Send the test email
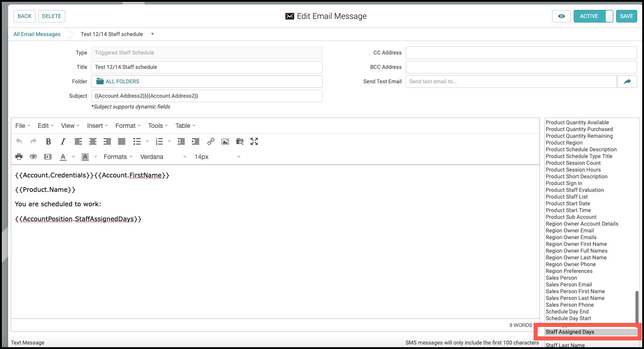 point(627,82)
